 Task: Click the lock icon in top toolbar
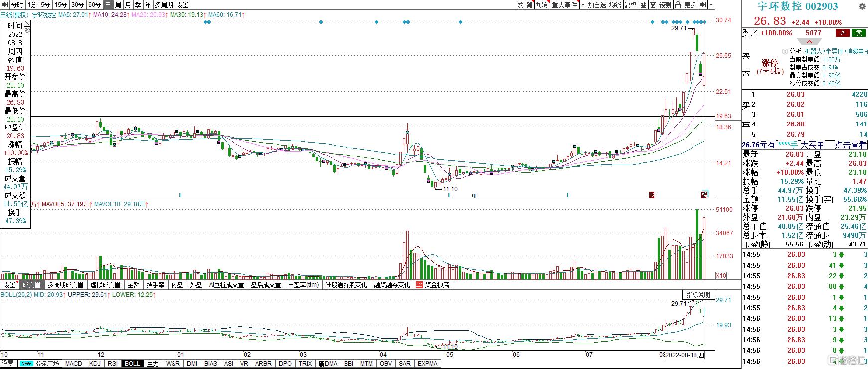pos(677,5)
